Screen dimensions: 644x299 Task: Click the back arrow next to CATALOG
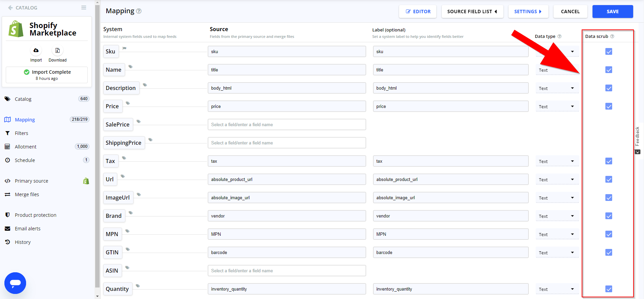tap(11, 7)
